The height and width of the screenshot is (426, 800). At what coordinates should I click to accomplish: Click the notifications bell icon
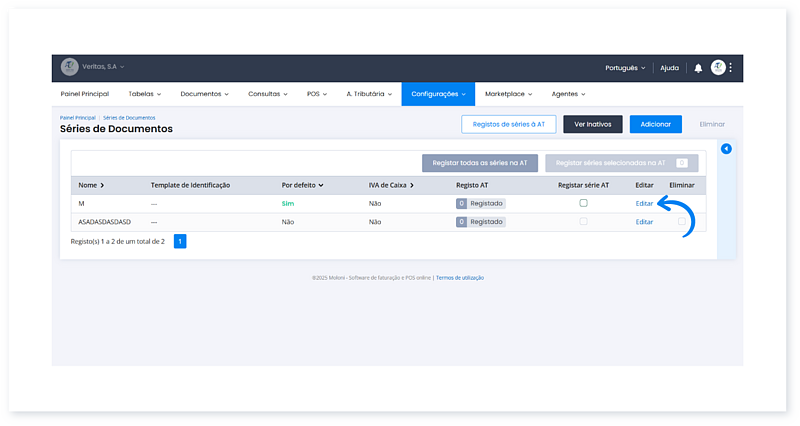pos(698,68)
